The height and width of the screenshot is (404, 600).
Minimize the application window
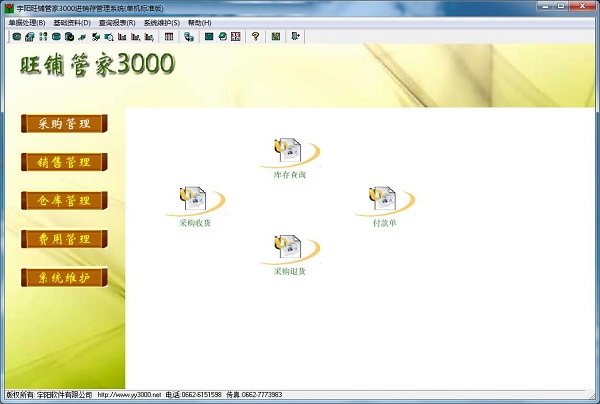546,6
